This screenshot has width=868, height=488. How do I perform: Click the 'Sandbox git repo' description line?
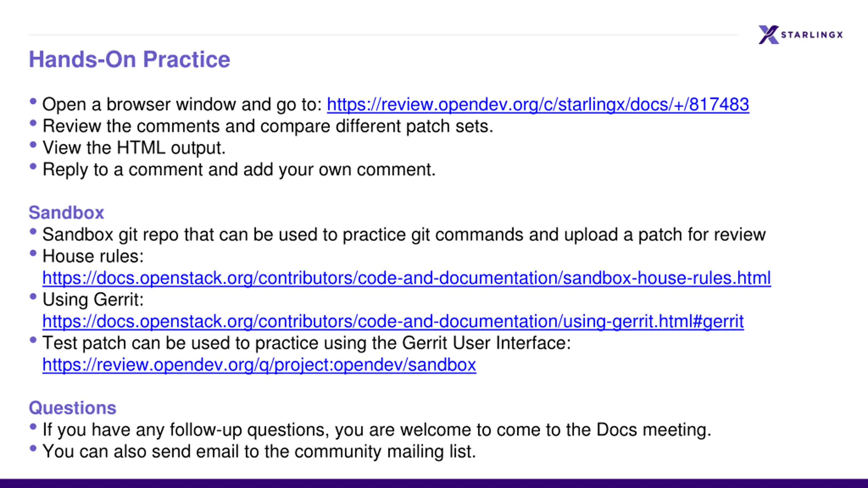click(404, 235)
